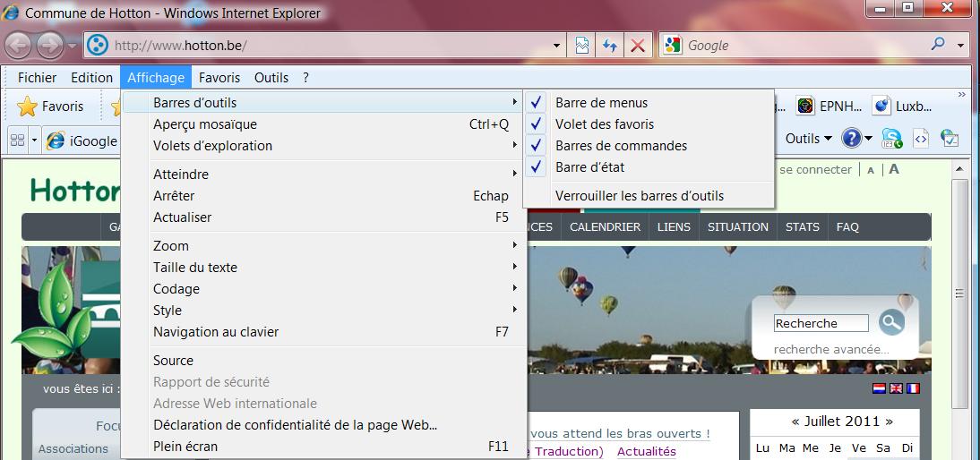980x460 pixels.
Task: Click the Stop loading red X icon
Action: tap(638, 46)
